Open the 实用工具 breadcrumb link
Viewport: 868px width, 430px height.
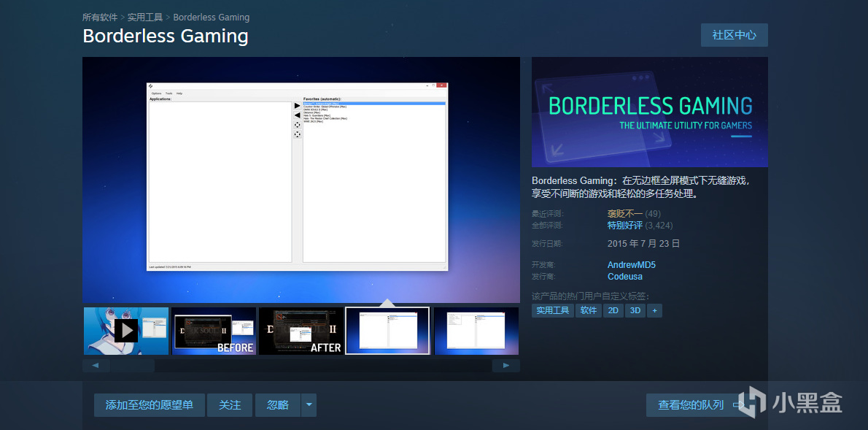tap(145, 18)
